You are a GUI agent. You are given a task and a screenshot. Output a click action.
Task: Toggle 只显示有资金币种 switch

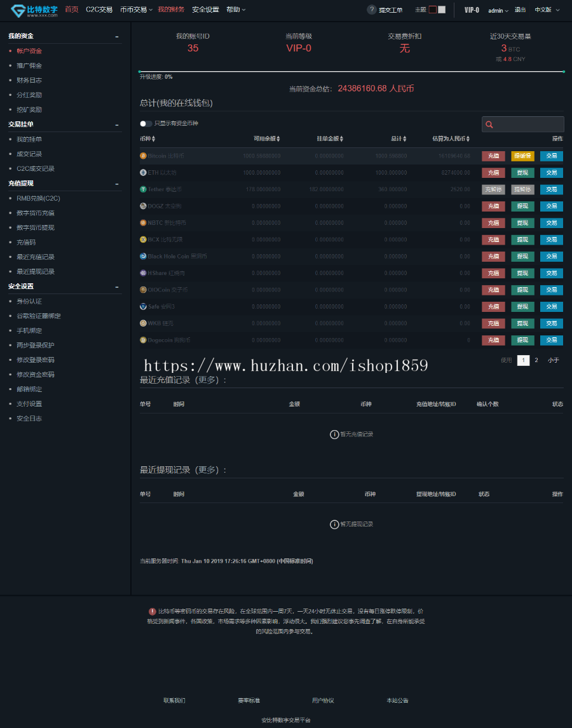146,123
